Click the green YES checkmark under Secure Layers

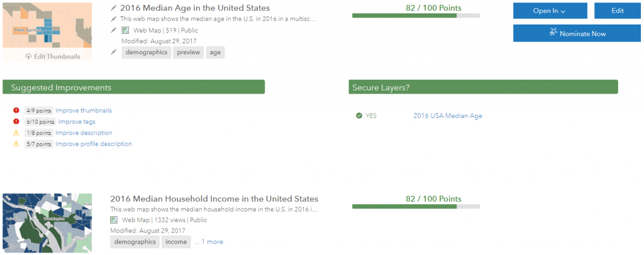pos(358,116)
